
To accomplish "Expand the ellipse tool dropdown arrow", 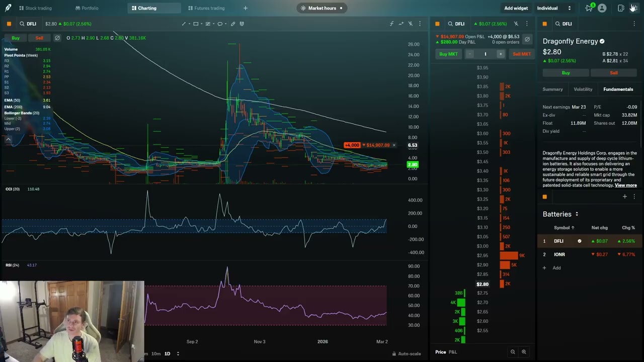I will click(225, 24).
